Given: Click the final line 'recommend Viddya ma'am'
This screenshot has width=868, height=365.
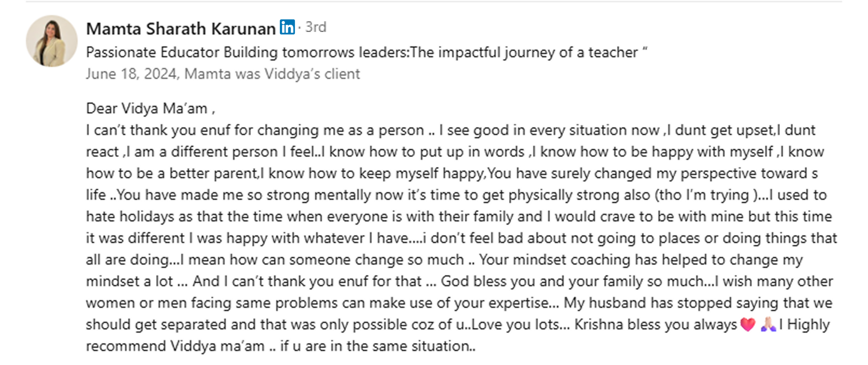Looking at the screenshot, I should click(x=280, y=346).
